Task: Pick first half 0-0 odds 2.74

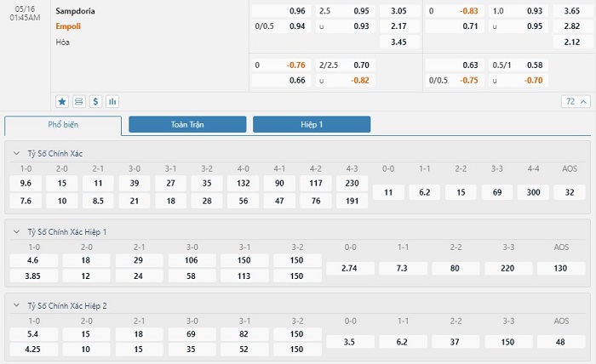Action: click(349, 269)
